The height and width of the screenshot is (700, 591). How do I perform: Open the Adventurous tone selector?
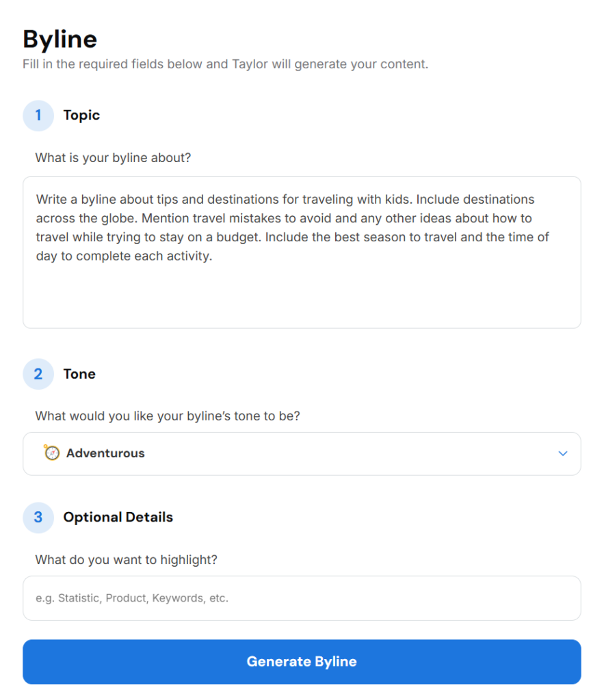point(302,453)
